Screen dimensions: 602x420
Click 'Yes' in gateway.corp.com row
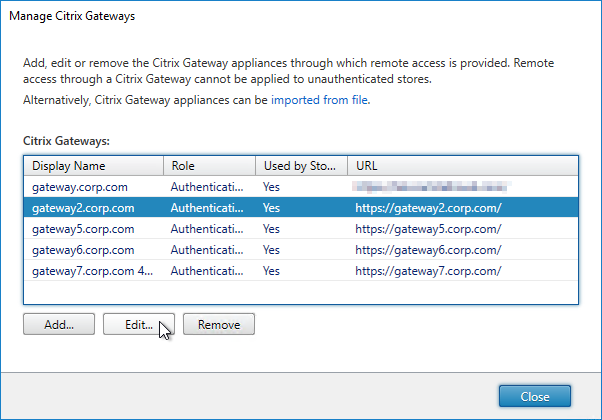[x=271, y=187]
